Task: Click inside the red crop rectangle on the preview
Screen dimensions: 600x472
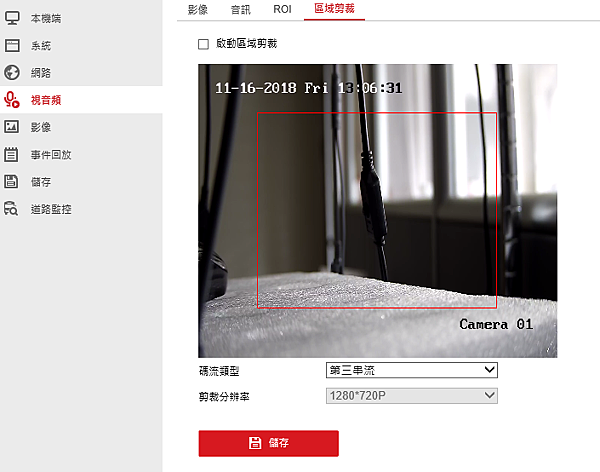Action: (x=377, y=210)
